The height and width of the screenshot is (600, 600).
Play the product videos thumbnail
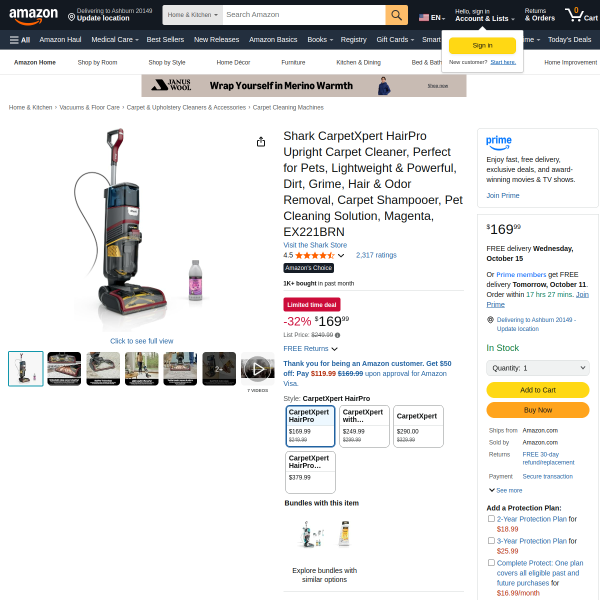258,369
